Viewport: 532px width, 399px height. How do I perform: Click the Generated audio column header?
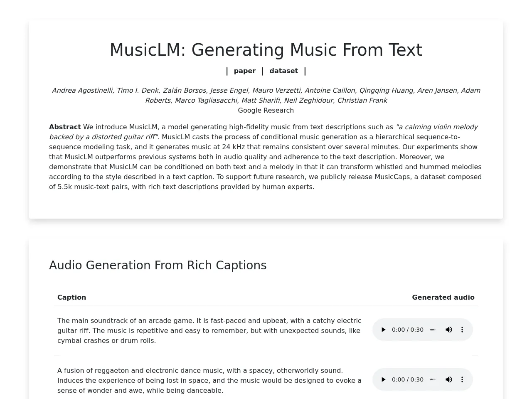click(x=443, y=297)
